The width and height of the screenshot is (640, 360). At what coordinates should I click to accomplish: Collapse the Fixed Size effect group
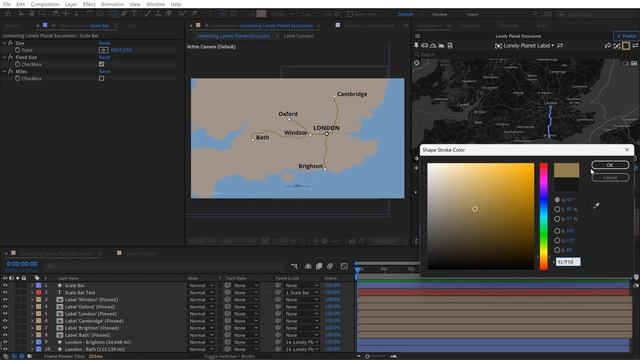pyautogui.click(x=4, y=57)
